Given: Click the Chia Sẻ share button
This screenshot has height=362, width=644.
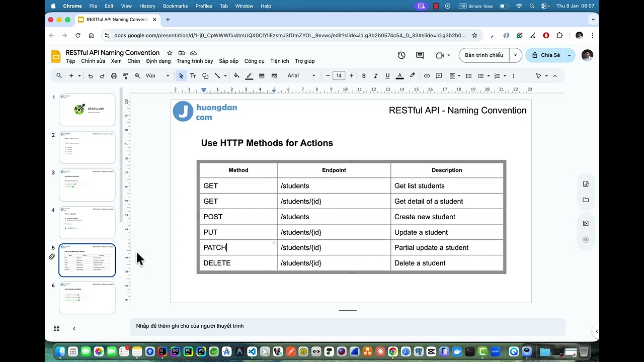Looking at the screenshot, I should [545, 55].
